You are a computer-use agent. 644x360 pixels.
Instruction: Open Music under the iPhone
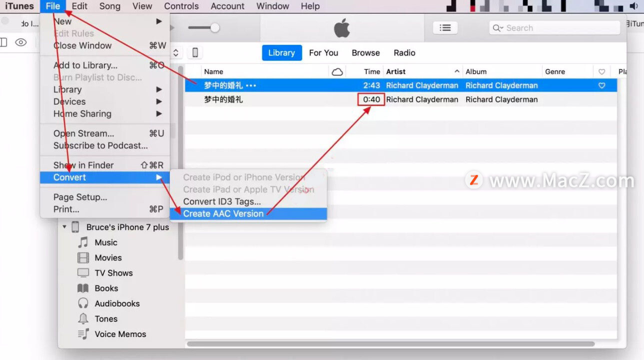106,242
